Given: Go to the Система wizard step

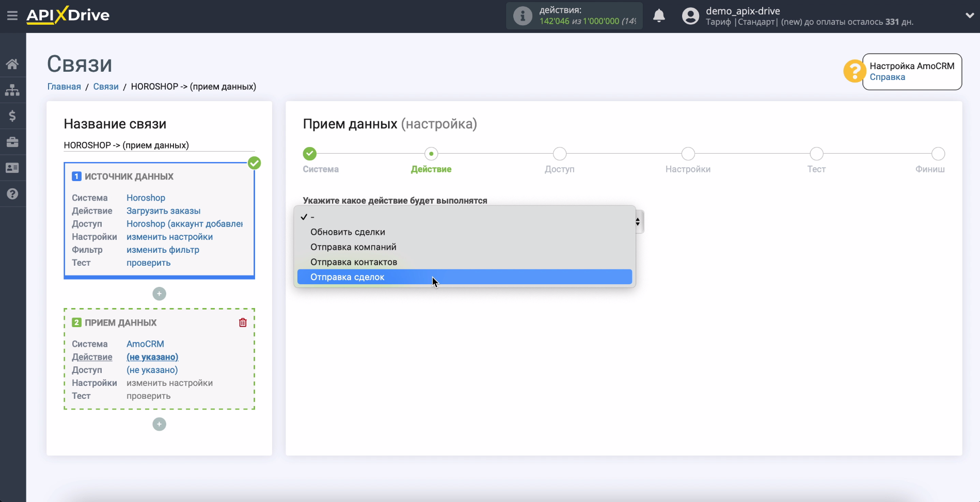Looking at the screenshot, I should tap(310, 154).
